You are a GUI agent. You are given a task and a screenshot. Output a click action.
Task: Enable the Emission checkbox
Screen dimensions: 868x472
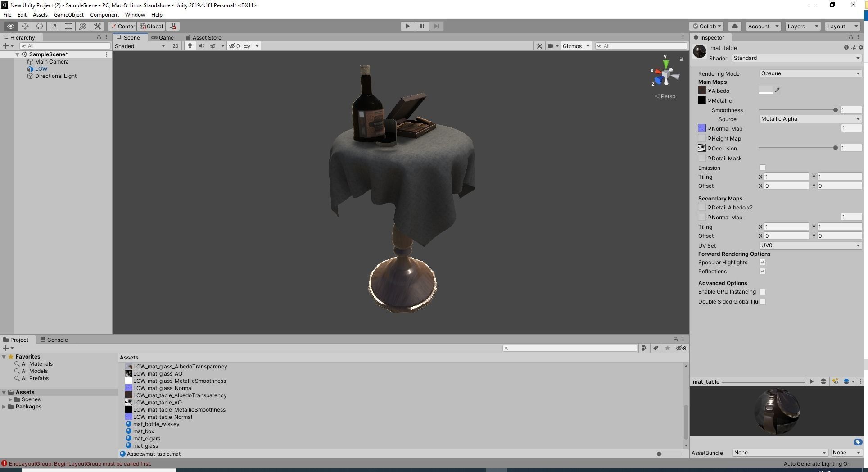point(763,168)
